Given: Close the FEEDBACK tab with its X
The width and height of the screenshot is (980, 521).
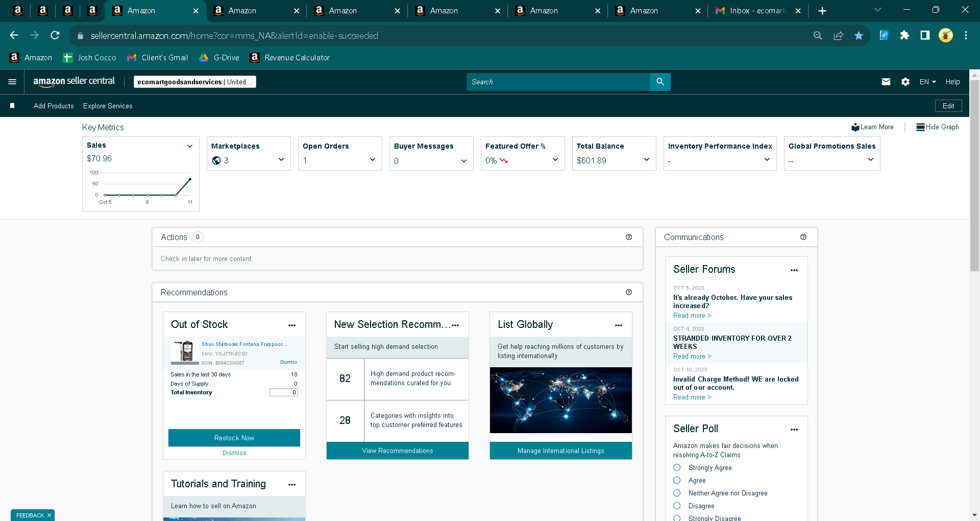Looking at the screenshot, I should 49,515.
